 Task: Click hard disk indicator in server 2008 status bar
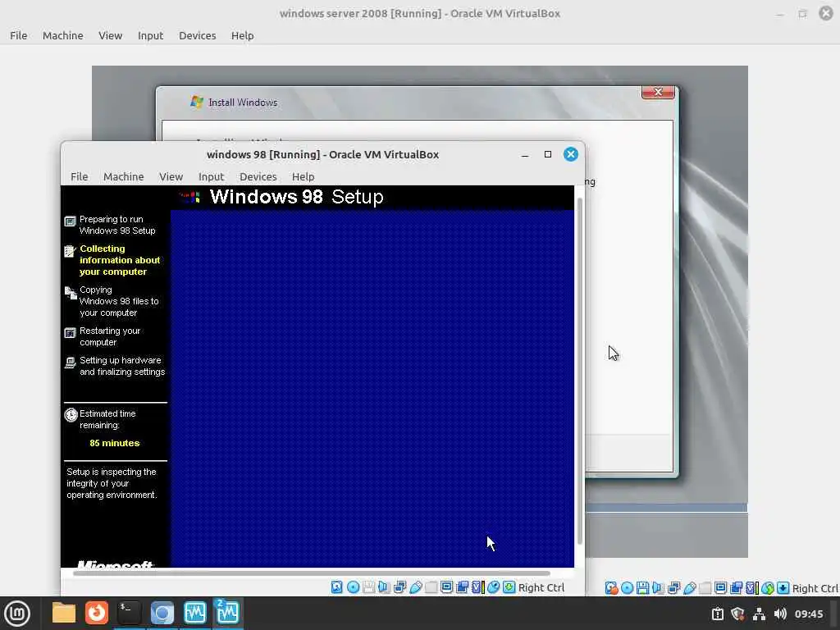pyautogui.click(x=611, y=588)
